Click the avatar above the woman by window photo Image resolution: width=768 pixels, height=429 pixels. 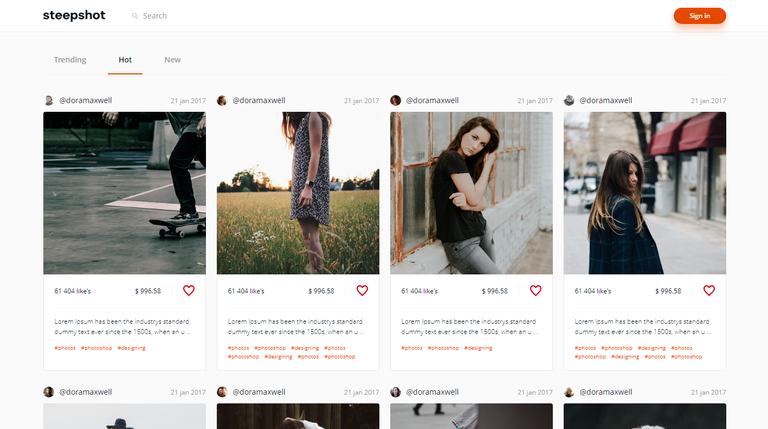pos(395,100)
